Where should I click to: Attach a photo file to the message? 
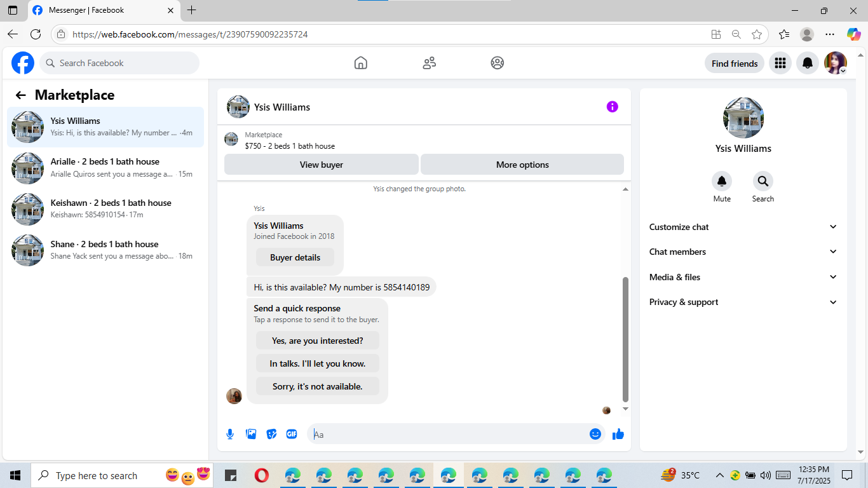251,434
